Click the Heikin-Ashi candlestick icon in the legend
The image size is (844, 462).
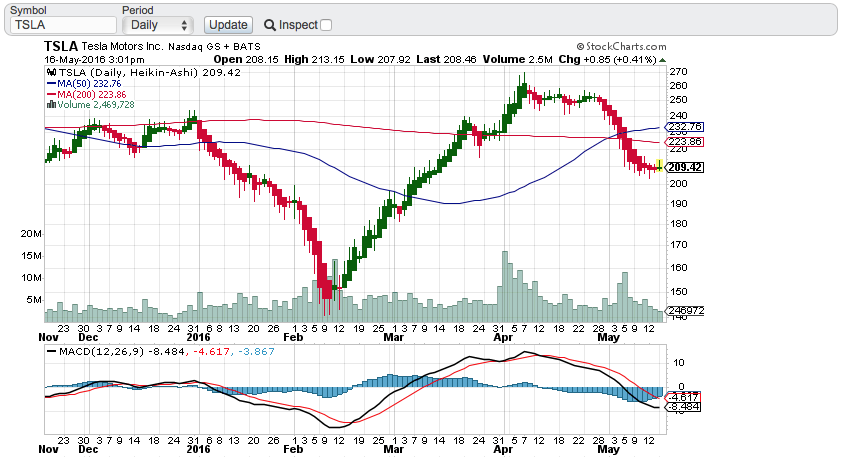pyautogui.click(x=52, y=72)
